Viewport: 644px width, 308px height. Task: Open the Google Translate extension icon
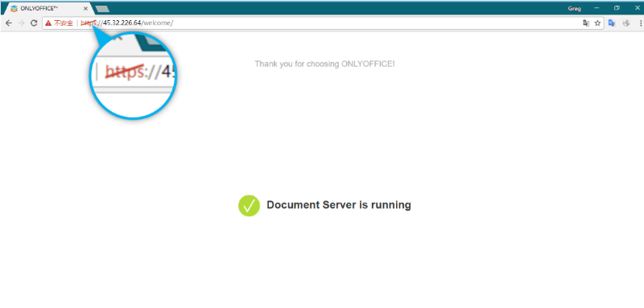click(612, 23)
